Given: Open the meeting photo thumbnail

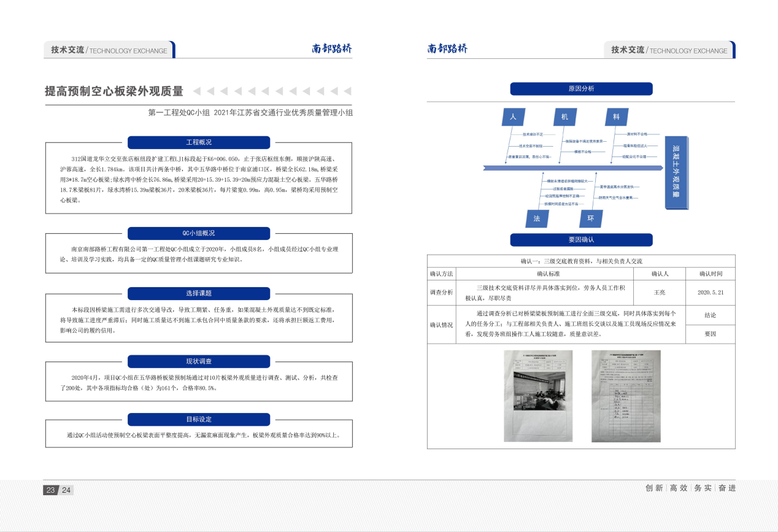Looking at the screenshot, I should [x=538, y=396].
